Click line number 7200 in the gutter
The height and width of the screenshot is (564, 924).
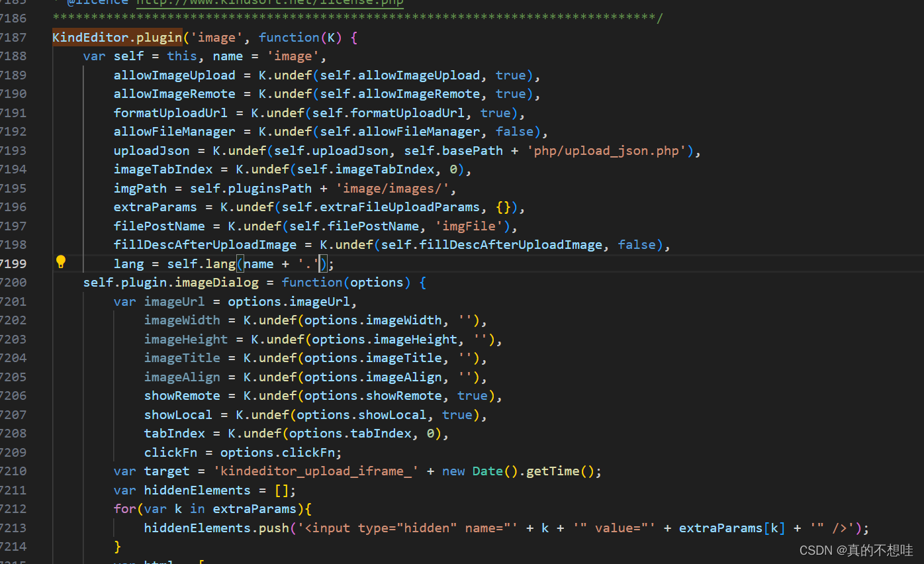pos(13,282)
